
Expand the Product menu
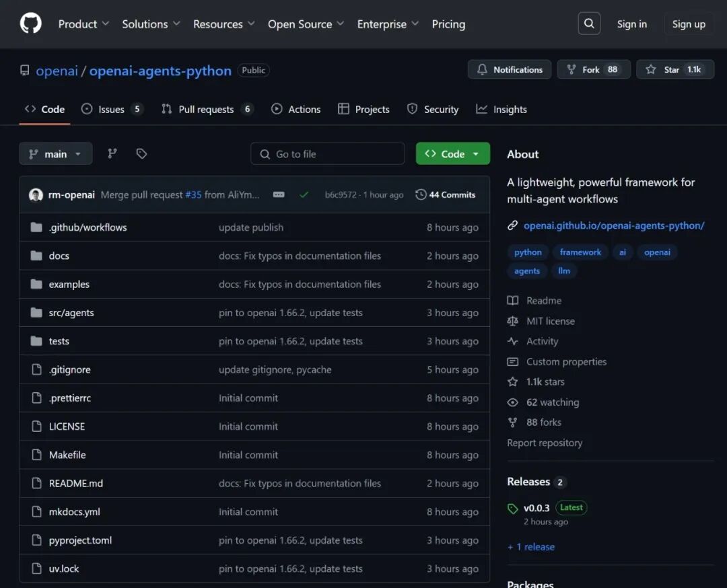[x=83, y=24]
